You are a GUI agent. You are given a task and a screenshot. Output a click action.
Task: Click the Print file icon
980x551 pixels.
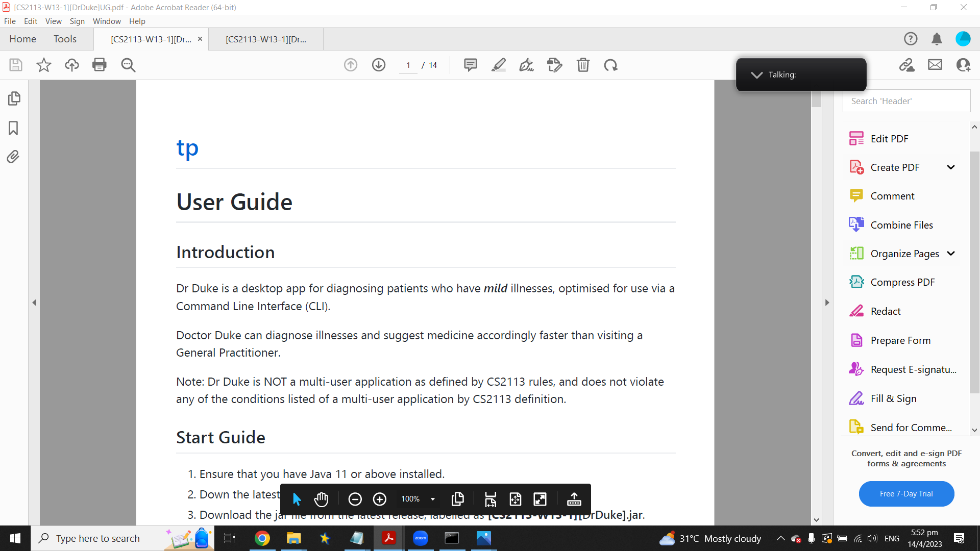[100, 65]
